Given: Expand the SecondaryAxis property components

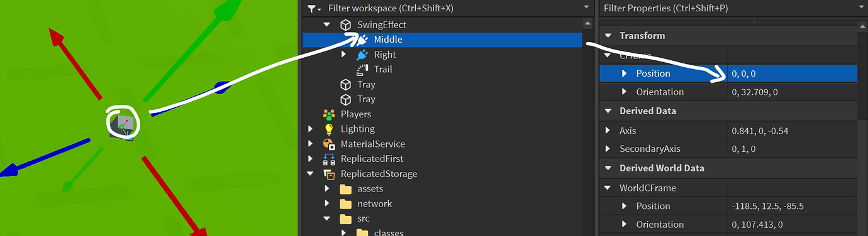Looking at the screenshot, I should (608, 149).
